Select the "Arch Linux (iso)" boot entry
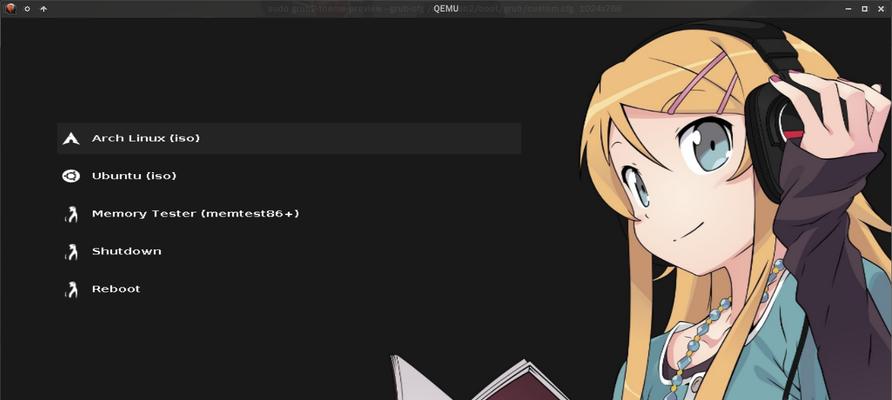This screenshot has width=892, height=400. pyautogui.click(x=289, y=138)
